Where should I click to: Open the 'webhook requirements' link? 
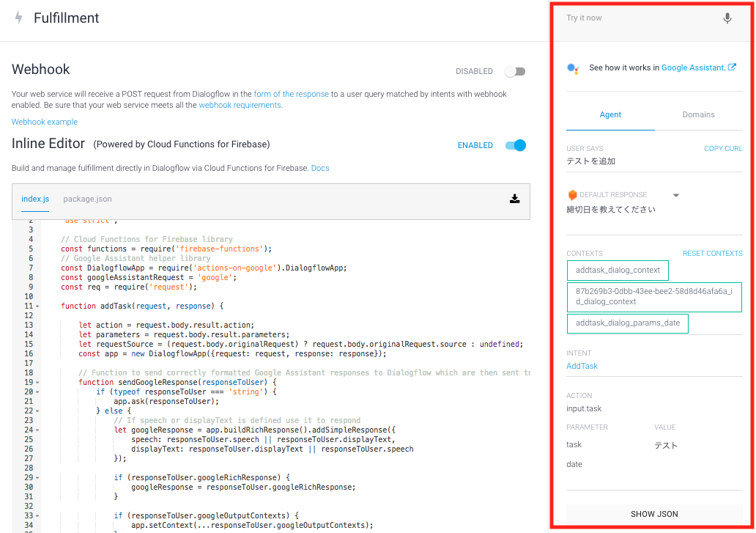tap(240, 105)
